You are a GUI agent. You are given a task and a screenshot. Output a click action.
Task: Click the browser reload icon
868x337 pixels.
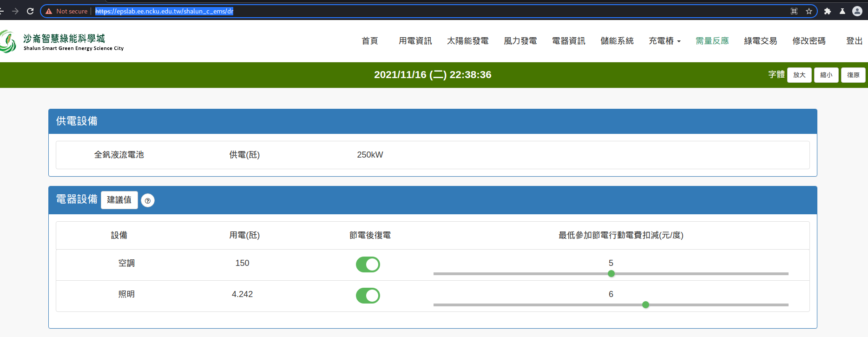point(30,11)
